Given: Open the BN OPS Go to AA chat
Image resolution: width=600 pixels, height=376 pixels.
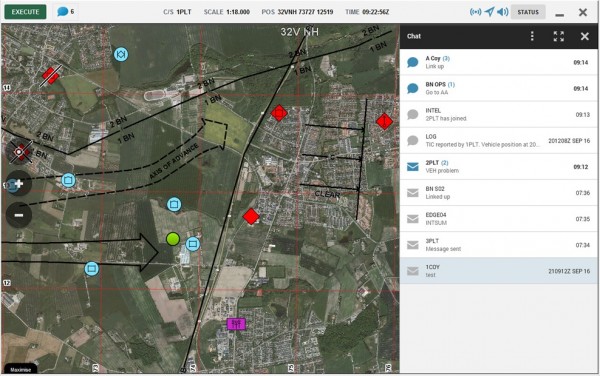Looking at the screenshot, I should (498, 88).
